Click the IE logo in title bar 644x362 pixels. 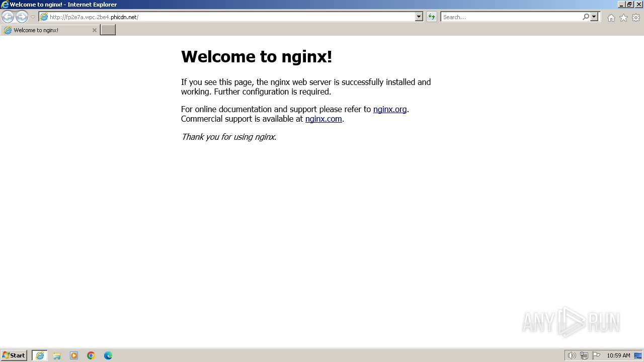click(5, 5)
